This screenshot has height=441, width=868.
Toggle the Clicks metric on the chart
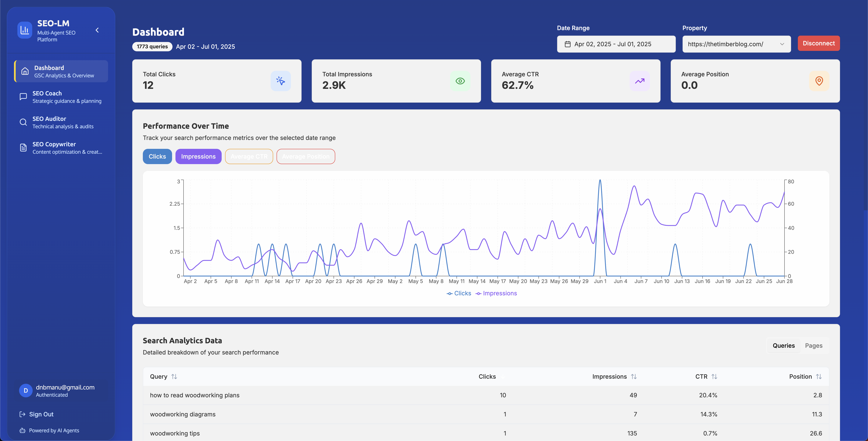157,156
